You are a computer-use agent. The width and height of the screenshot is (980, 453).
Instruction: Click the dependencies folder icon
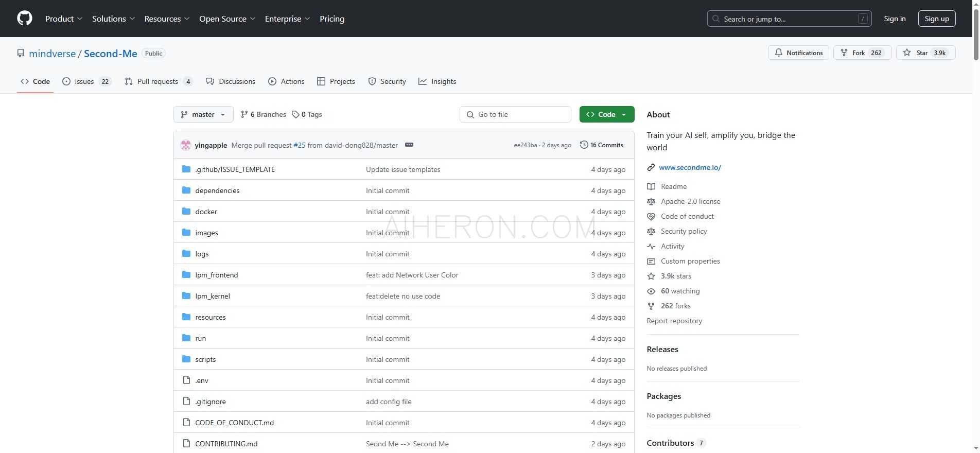(x=186, y=190)
